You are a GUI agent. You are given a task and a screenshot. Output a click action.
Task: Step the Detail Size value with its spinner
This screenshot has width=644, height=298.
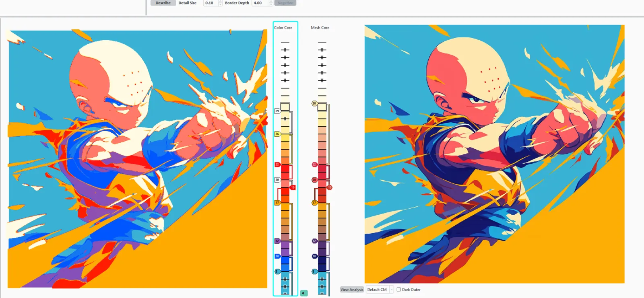tap(220, 3)
